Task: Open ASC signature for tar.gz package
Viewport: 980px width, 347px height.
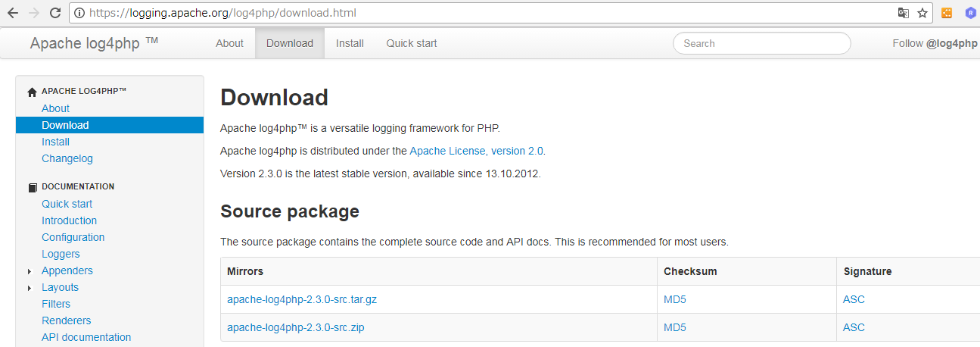Action: point(854,299)
